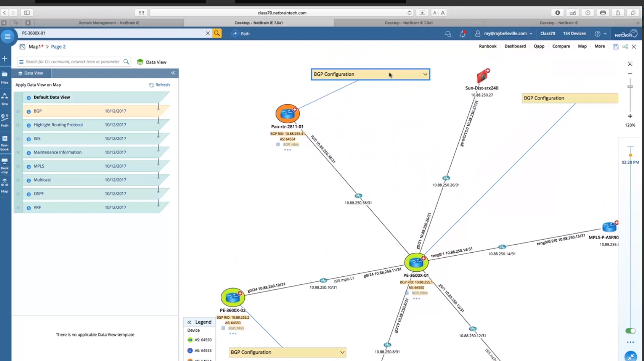Open the BGP Configuration note at right
The width and height of the screenshot is (644, 361).
[570, 98]
